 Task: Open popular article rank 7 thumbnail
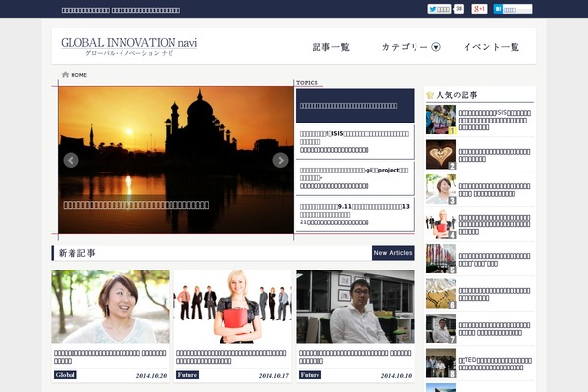[441, 328]
